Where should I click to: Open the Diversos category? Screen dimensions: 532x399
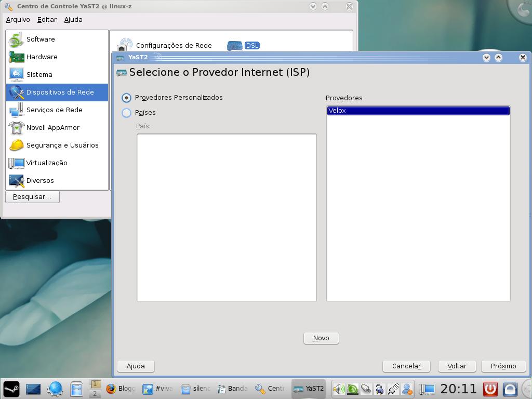tap(57, 180)
